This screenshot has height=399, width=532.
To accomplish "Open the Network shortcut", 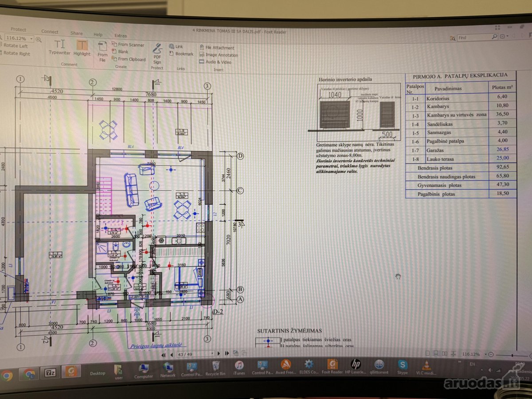I will click(x=168, y=369).
